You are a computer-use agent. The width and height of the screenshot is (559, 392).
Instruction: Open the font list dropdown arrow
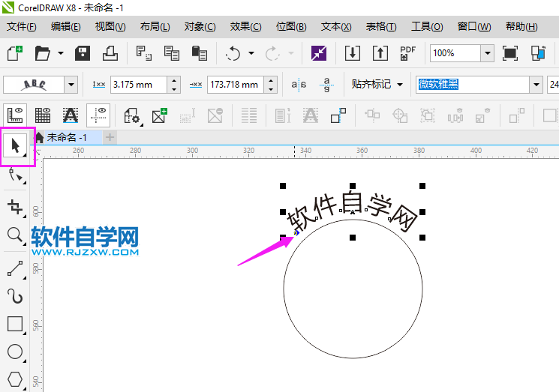coord(536,85)
